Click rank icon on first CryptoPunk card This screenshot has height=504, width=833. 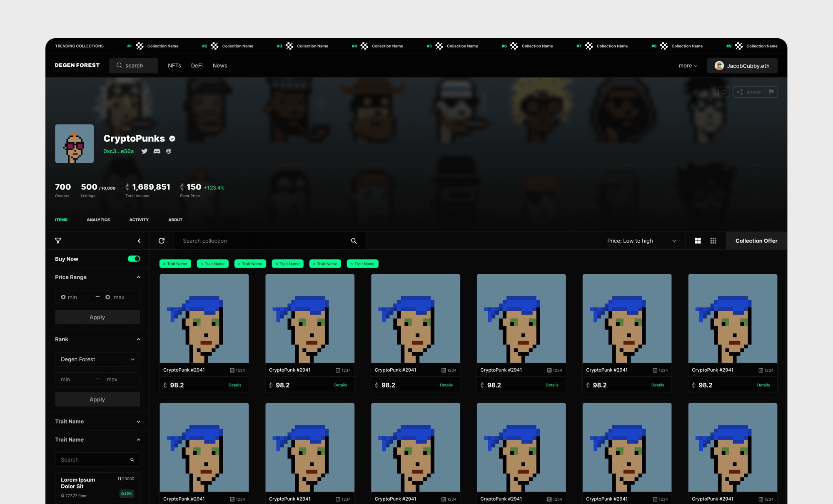[232, 370]
